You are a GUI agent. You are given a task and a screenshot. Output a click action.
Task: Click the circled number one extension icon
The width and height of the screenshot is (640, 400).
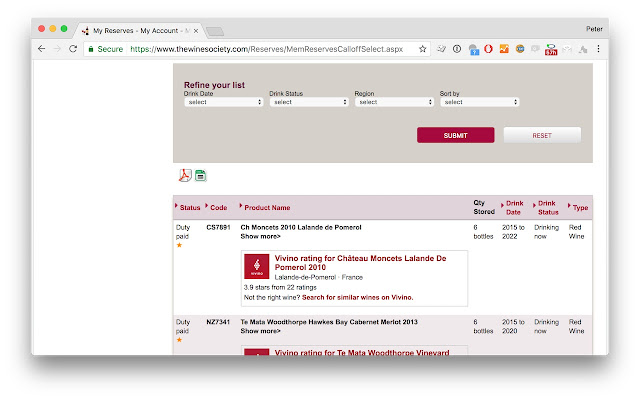457,49
